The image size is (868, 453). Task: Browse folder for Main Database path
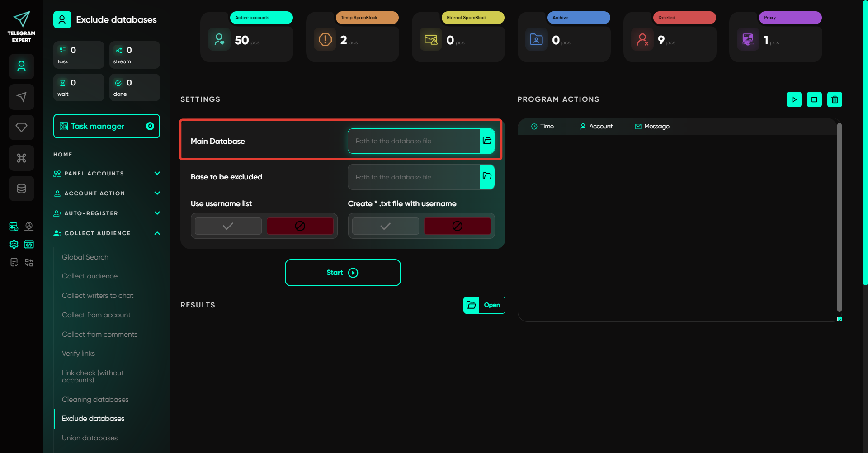487,141
